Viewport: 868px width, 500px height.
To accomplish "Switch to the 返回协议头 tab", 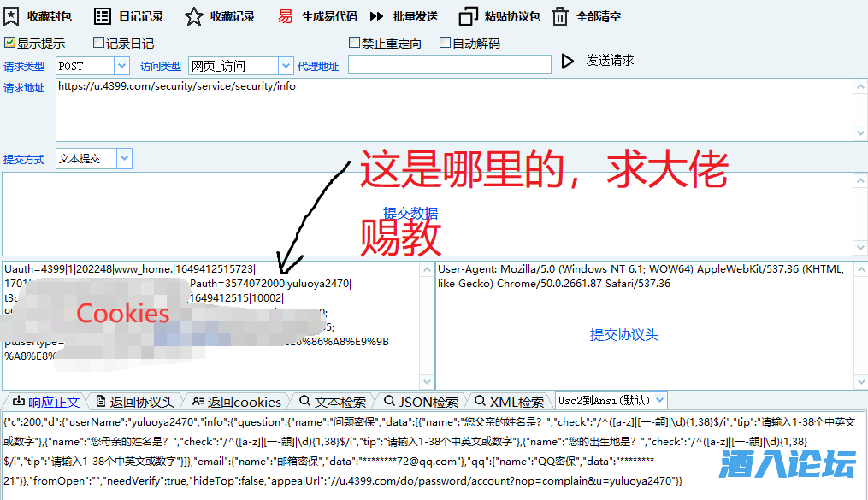I will pyautogui.click(x=135, y=402).
